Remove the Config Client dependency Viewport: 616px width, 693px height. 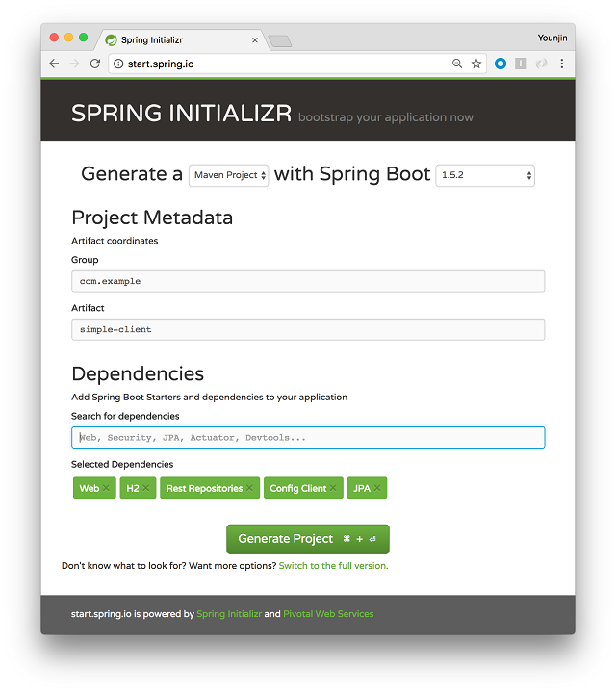(x=334, y=489)
